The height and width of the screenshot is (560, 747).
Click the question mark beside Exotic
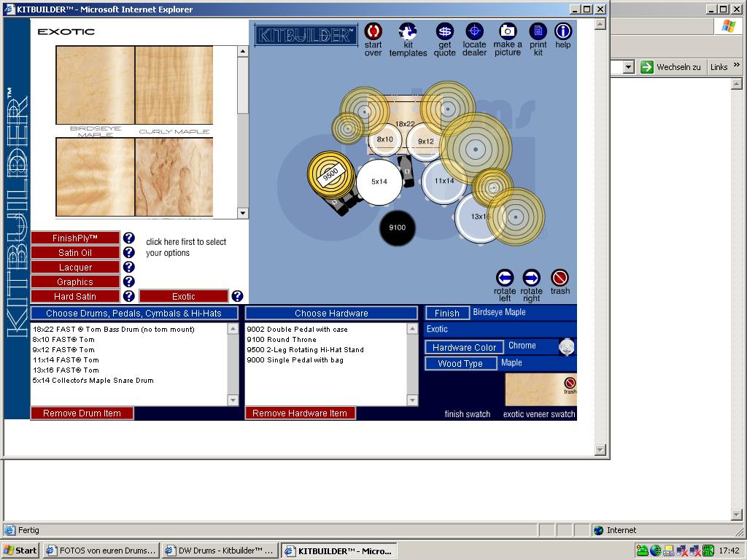237,296
